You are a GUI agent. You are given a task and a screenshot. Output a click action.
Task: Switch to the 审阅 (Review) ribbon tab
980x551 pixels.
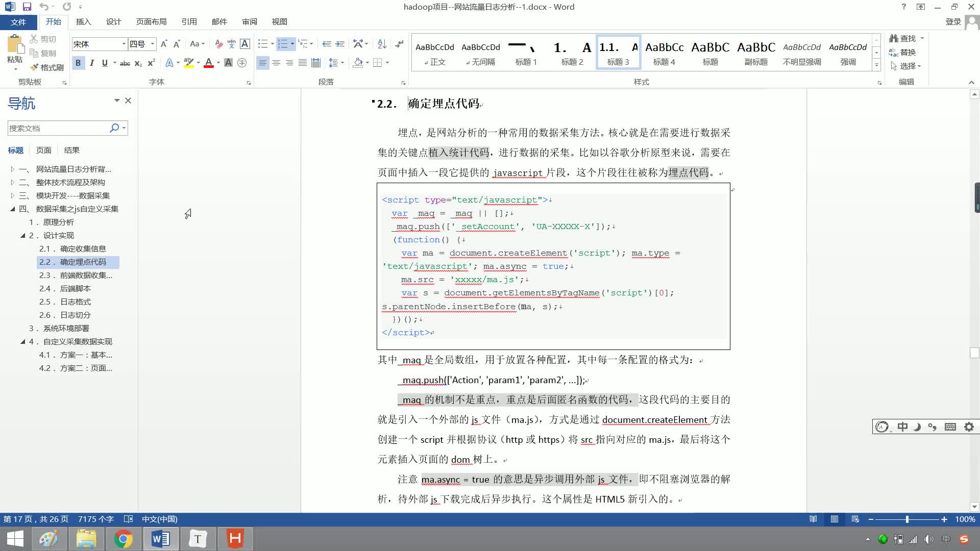250,22
